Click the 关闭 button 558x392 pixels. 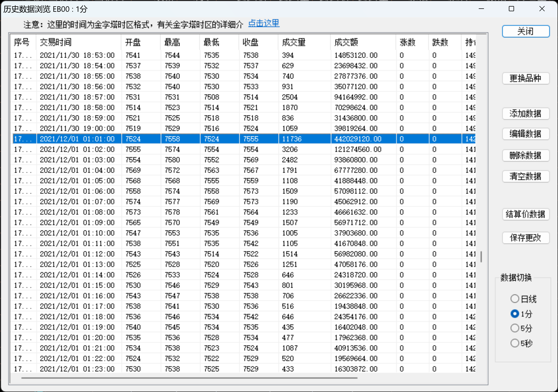(526, 31)
